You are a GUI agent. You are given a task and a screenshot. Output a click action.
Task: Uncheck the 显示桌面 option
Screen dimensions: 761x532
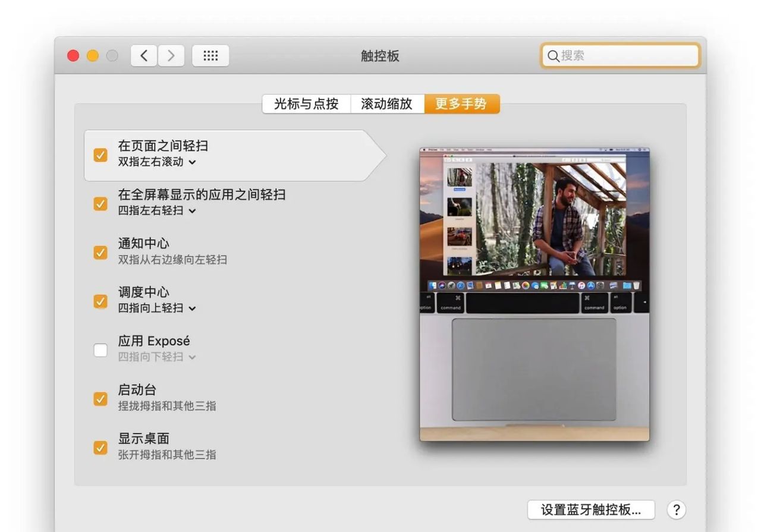[100, 448]
